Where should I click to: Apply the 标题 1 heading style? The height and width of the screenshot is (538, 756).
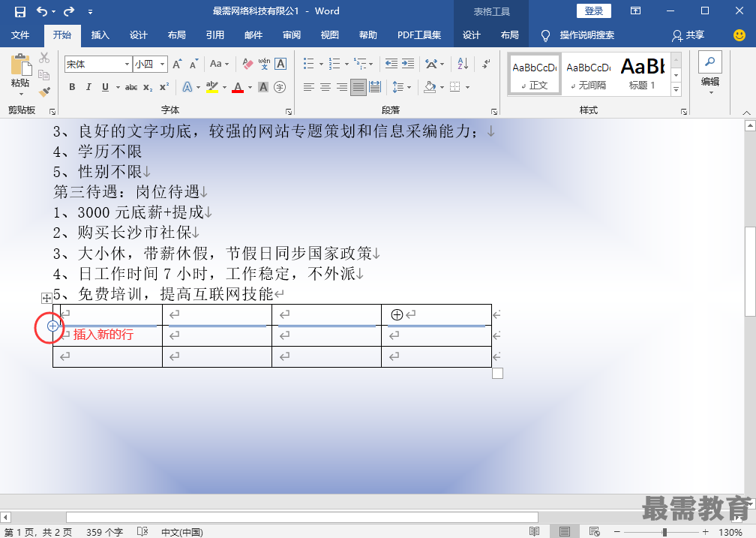643,74
